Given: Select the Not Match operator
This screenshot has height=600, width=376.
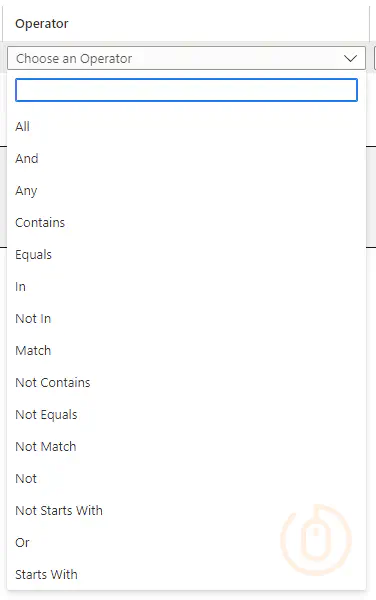Looking at the screenshot, I should coord(186,447).
